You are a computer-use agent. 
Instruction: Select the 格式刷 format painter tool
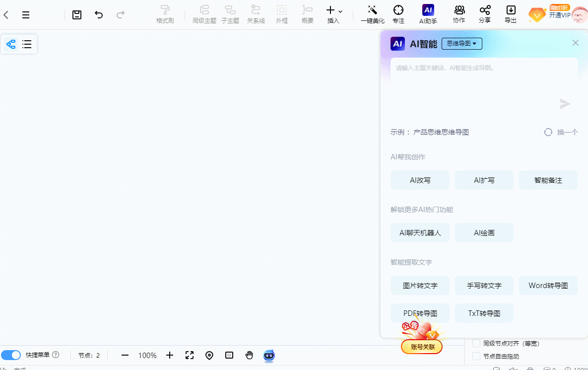[x=165, y=14]
